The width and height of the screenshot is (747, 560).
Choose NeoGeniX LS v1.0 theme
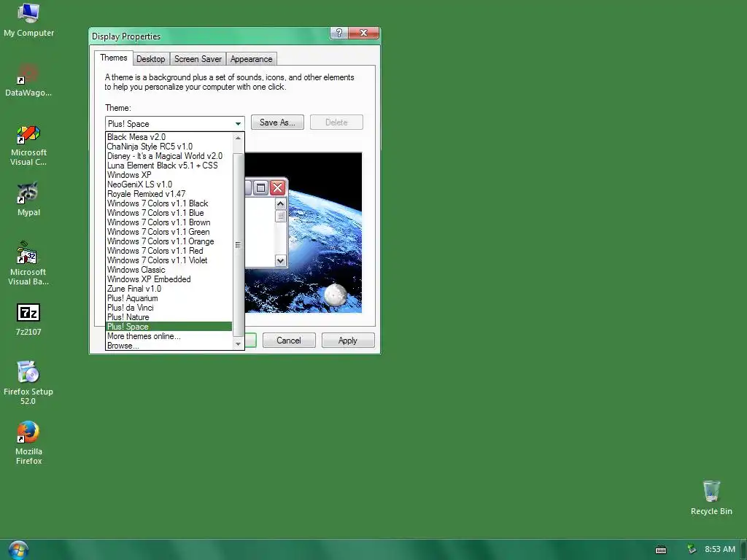point(169,184)
